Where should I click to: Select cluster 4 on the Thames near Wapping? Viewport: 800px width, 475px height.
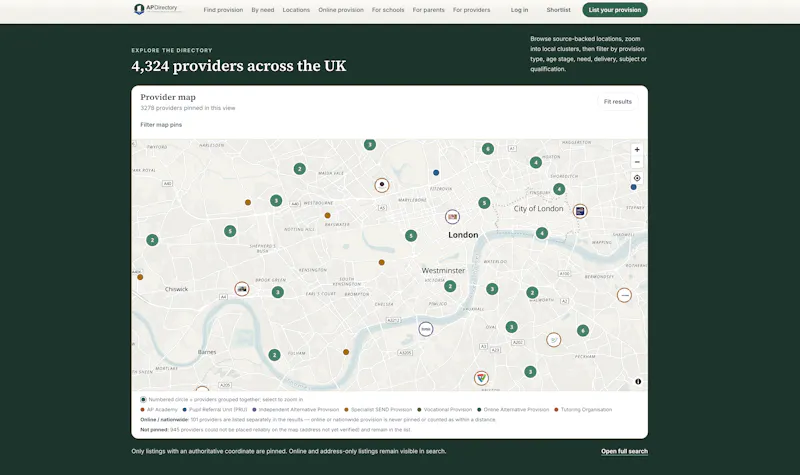[x=542, y=233]
